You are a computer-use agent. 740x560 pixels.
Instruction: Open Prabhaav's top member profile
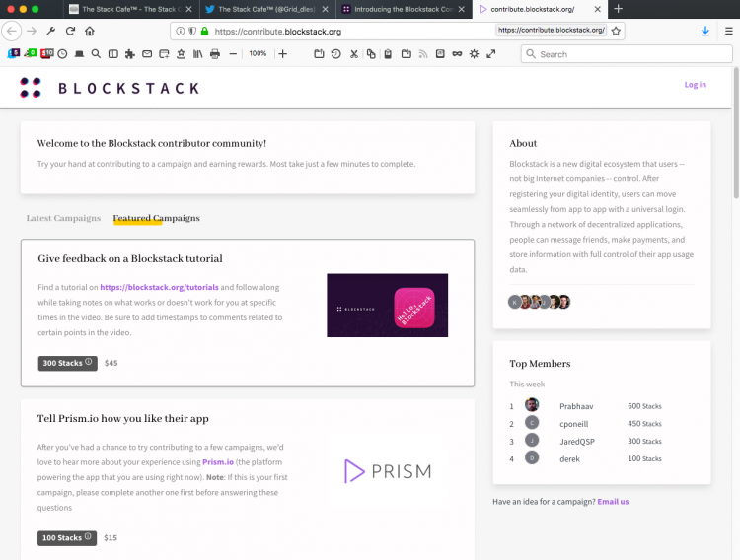point(576,406)
